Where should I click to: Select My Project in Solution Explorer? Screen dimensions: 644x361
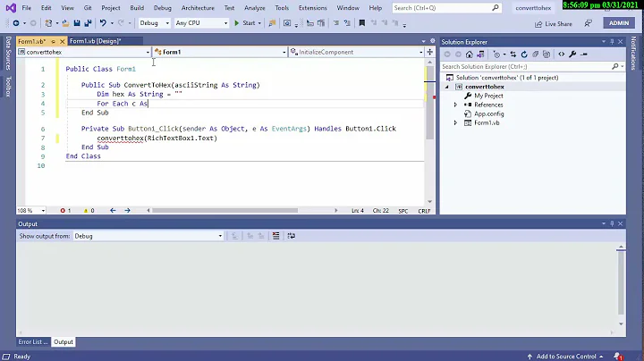coord(488,96)
